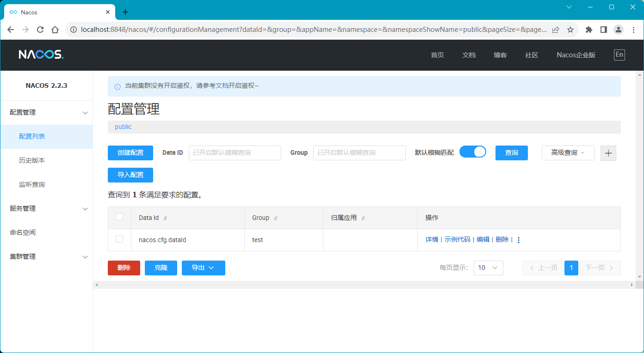Viewport: 644px width, 353px height.
Task: Sort by Data Id column icon
Action: (x=166, y=218)
